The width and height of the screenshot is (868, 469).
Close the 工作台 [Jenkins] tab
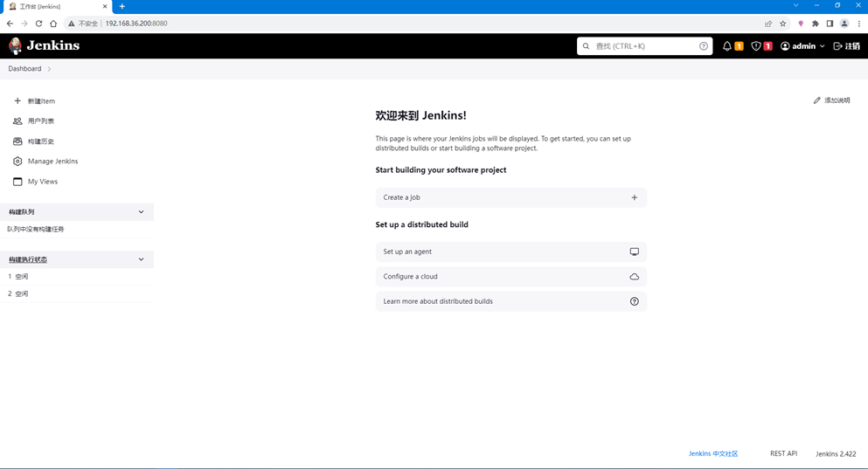pyautogui.click(x=105, y=7)
